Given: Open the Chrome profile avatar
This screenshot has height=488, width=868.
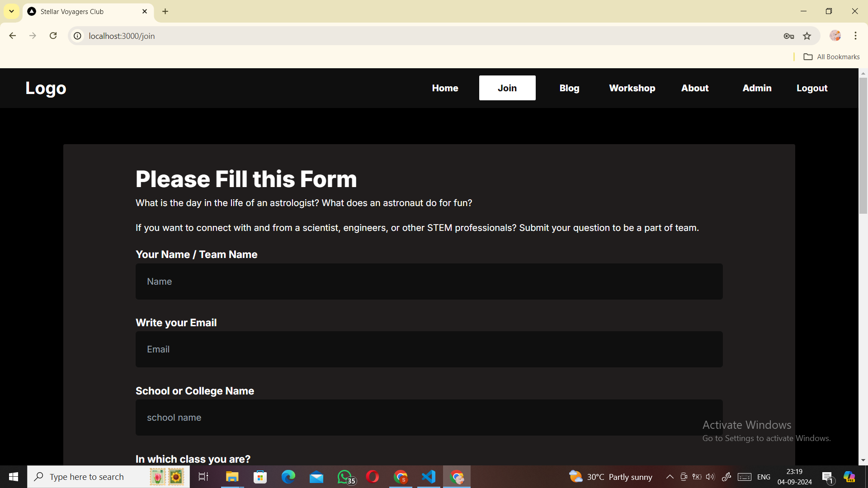Looking at the screenshot, I should click(835, 36).
